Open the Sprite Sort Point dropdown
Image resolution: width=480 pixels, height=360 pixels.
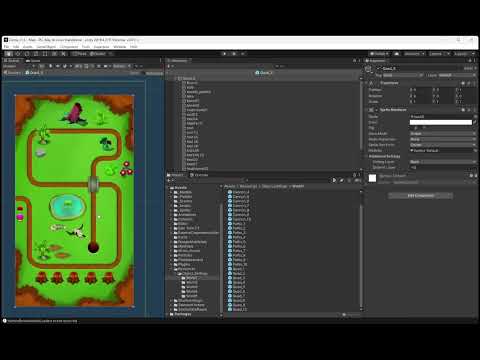coord(443,145)
